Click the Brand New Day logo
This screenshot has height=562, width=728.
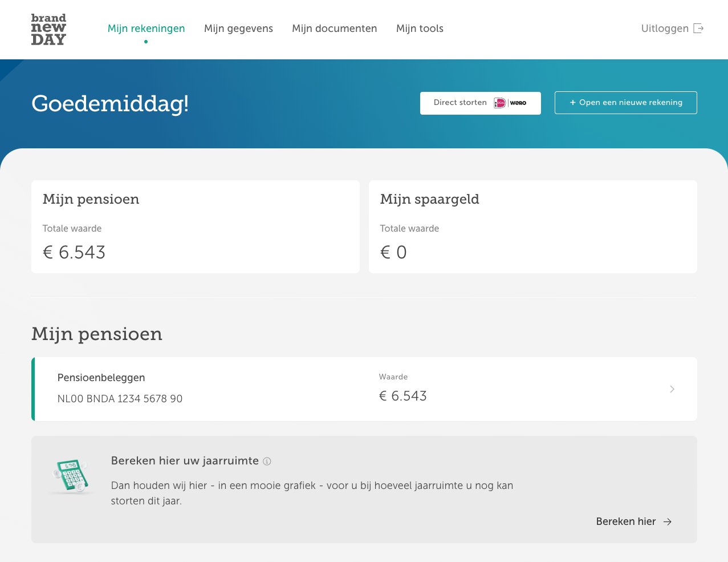pos(48,29)
